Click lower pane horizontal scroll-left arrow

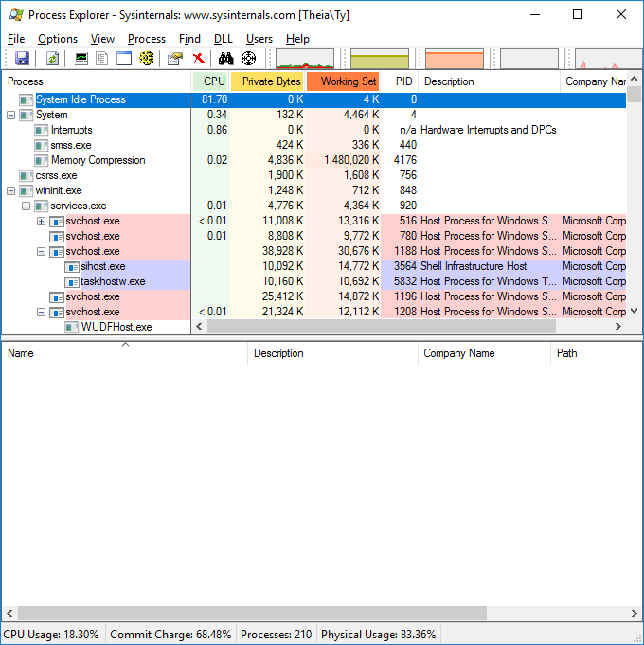(x=9, y=614)
